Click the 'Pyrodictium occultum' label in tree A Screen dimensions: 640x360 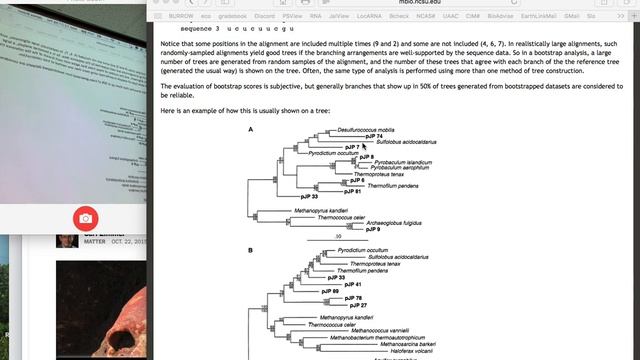(333, 153)
